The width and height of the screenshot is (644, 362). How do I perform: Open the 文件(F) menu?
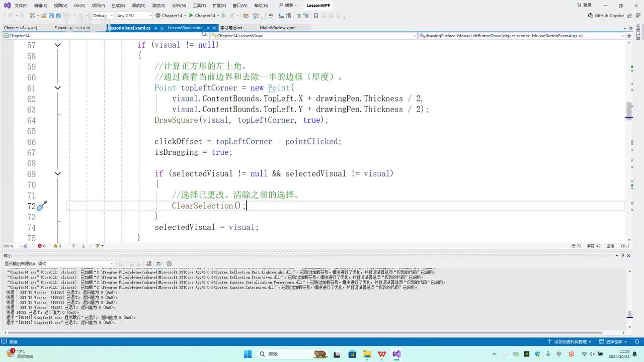click(21, 6)
